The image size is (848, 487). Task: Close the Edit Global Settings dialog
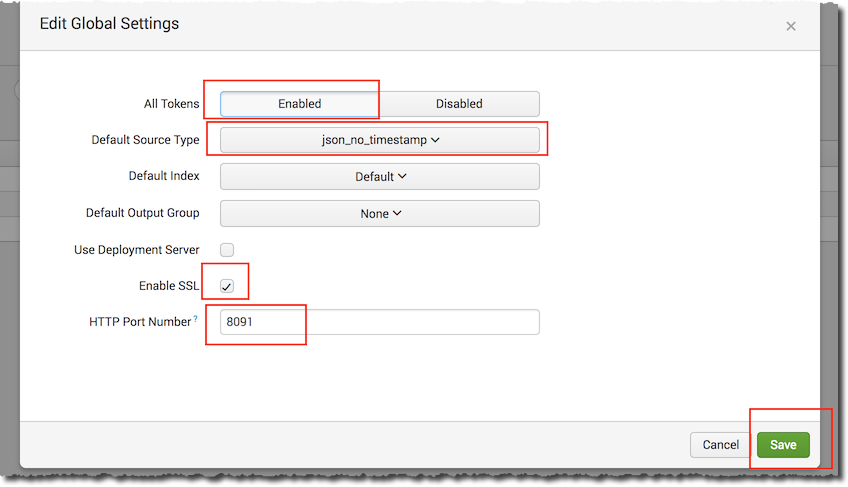791,26
